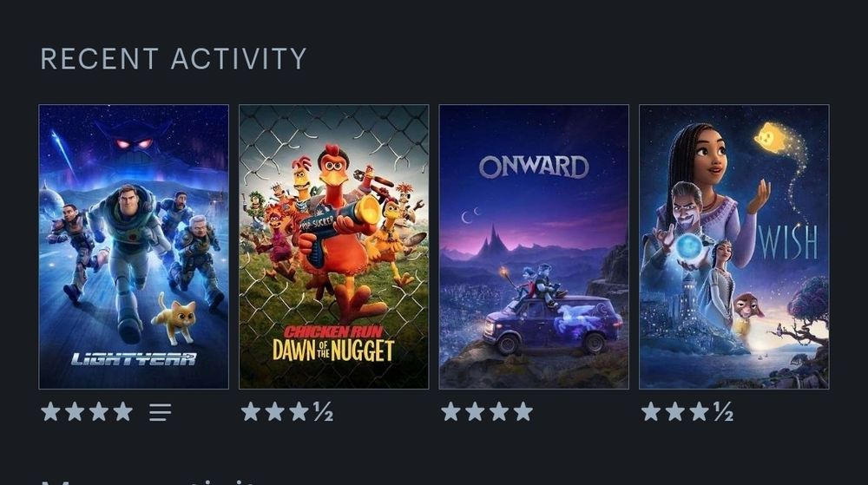Click the first star under Wish poster
This screenshot has height=485, width=868.
click(650, 411)
